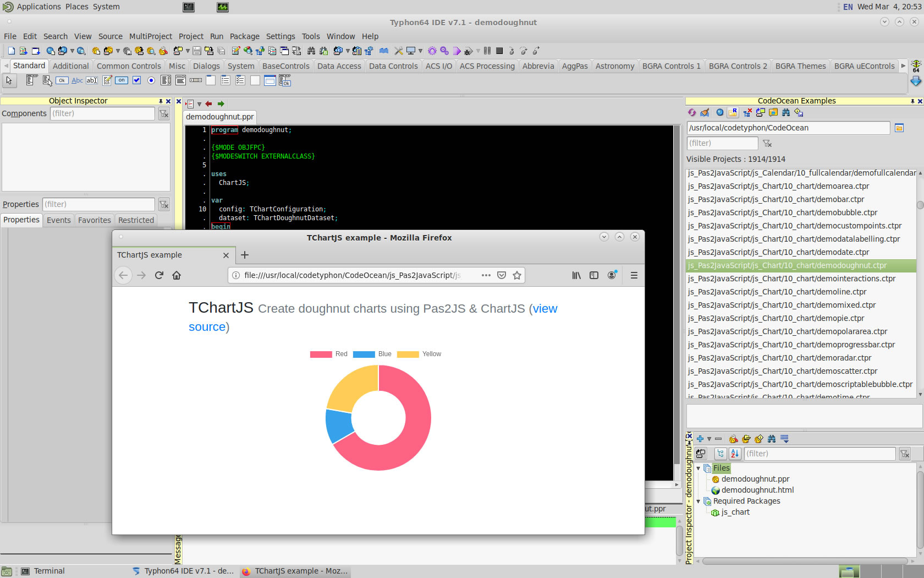The width and height of the screenshot is (924, 578).
Task: Open the dropdown arrow next to Add button
Action: tap(709, 439)
